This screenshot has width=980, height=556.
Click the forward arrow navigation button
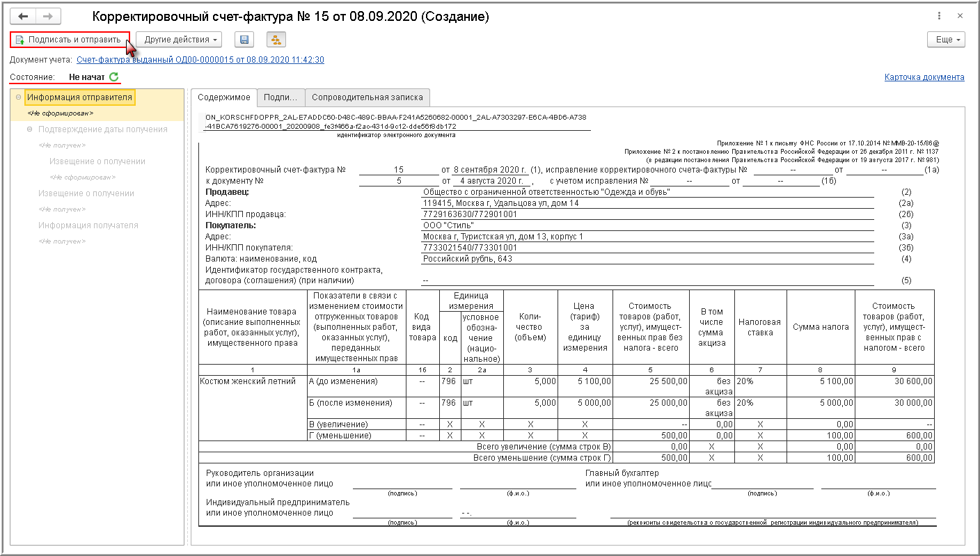(48, 16)
